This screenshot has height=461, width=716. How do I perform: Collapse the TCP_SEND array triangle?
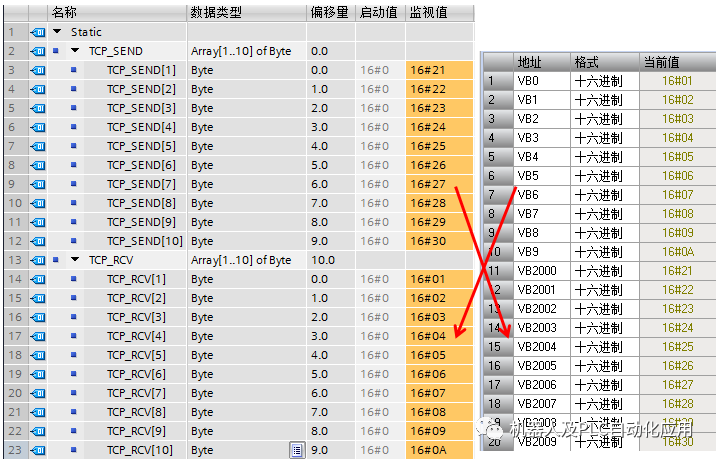pyautogui.click(x=75, y=51)
